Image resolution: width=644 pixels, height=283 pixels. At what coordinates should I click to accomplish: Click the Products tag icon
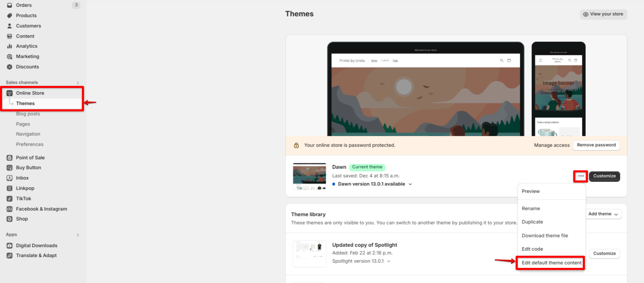[x=9, y=16]
